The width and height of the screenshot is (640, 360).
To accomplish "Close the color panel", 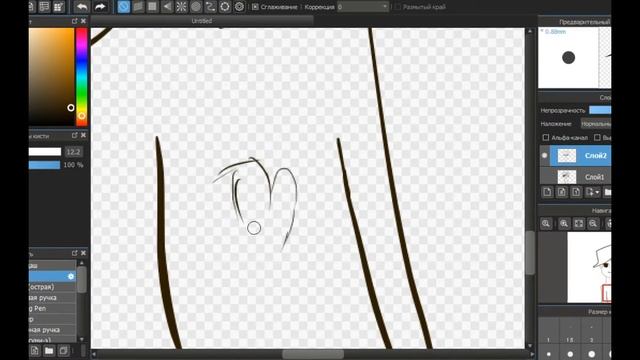I will pyautogui.click(x=83, y=21).
